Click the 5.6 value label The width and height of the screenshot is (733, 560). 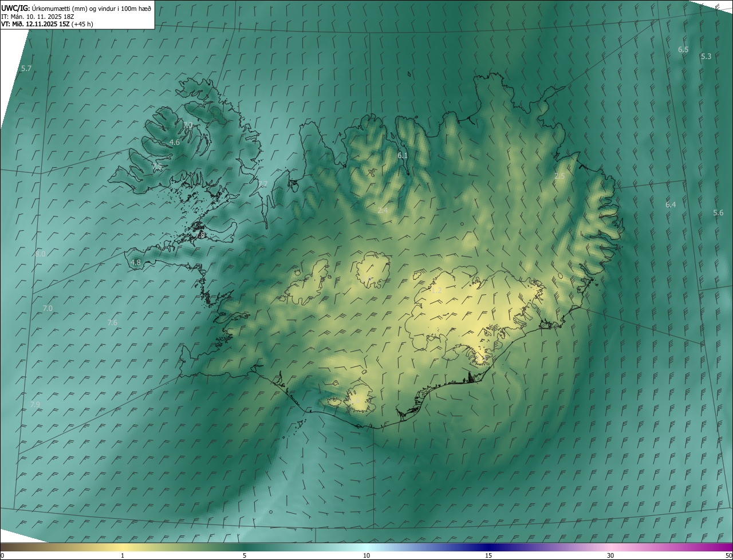point(718,212)
